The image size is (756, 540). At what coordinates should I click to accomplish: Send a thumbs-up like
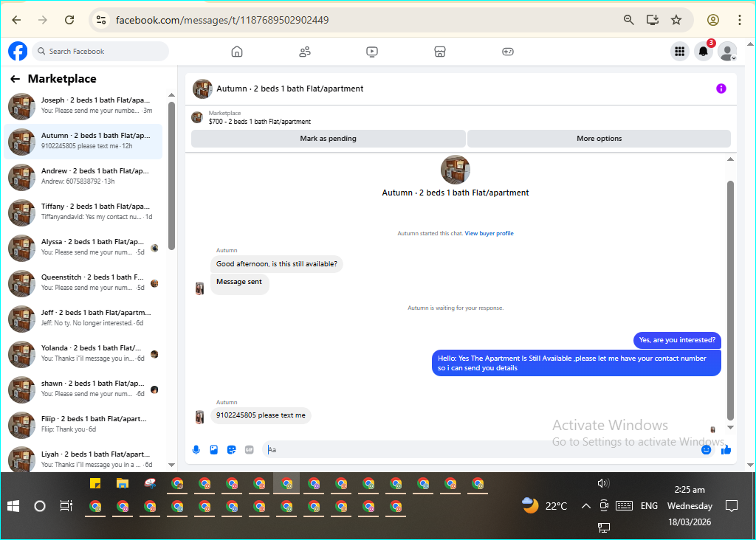tap(726, 450)
